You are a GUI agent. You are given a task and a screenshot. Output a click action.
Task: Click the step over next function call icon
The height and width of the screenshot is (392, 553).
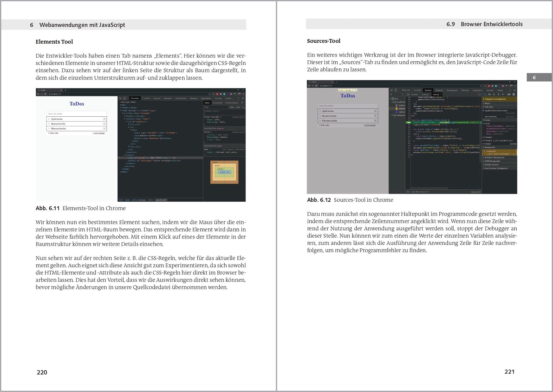(x=489, y=94)
